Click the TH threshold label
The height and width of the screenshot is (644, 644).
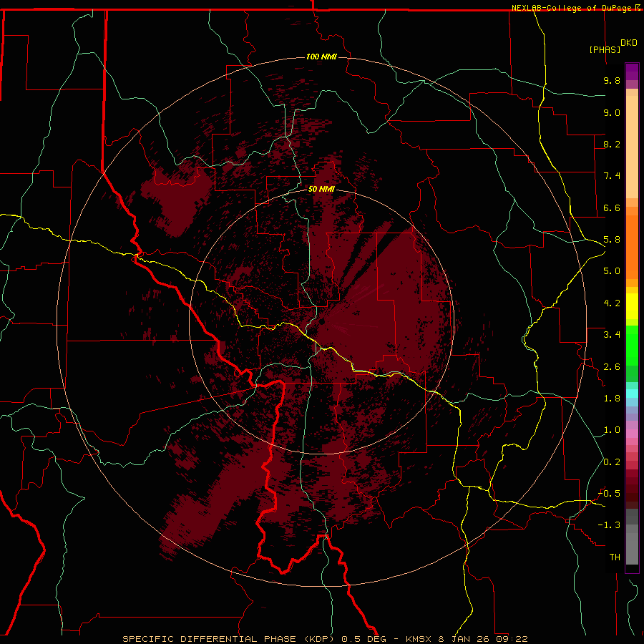click(x=615, y=557)
